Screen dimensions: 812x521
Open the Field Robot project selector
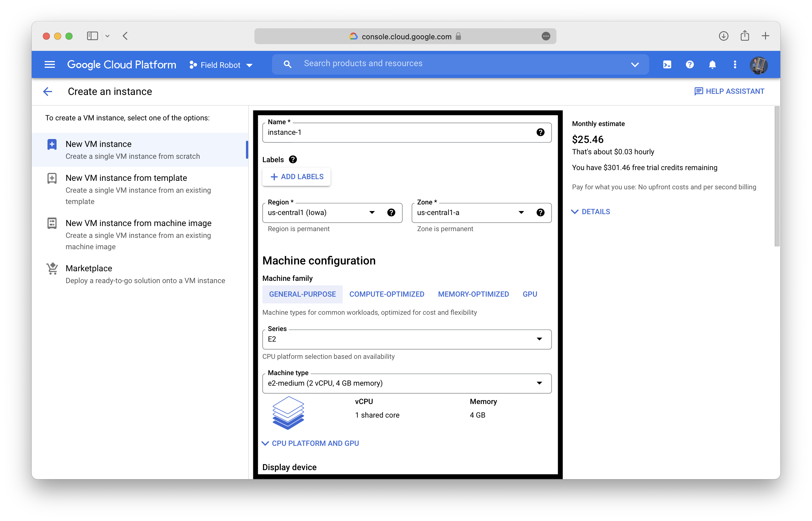pyautogui.click(x=221, y=65)
